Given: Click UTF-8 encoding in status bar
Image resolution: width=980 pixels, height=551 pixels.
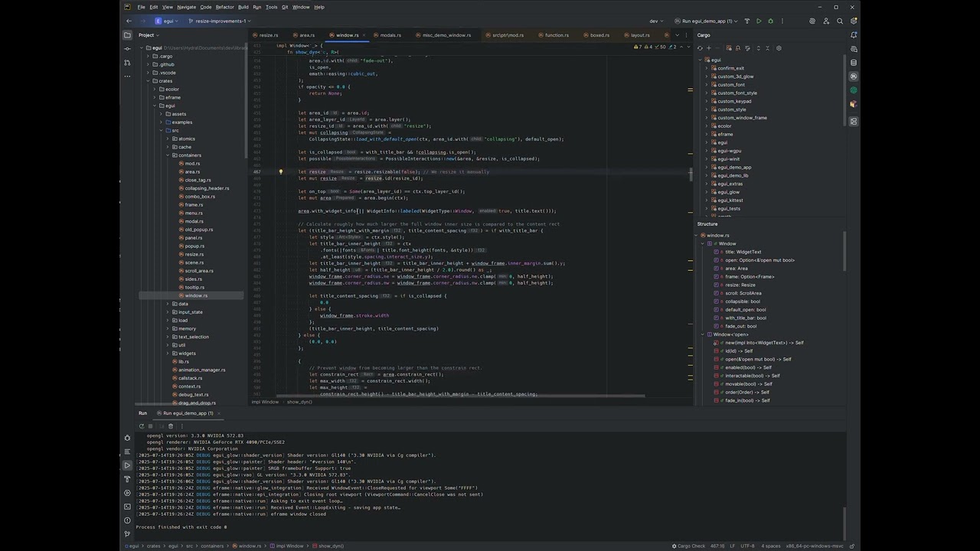Looking at the screenshot, I should pyautogui.click(x=748, y=546).
